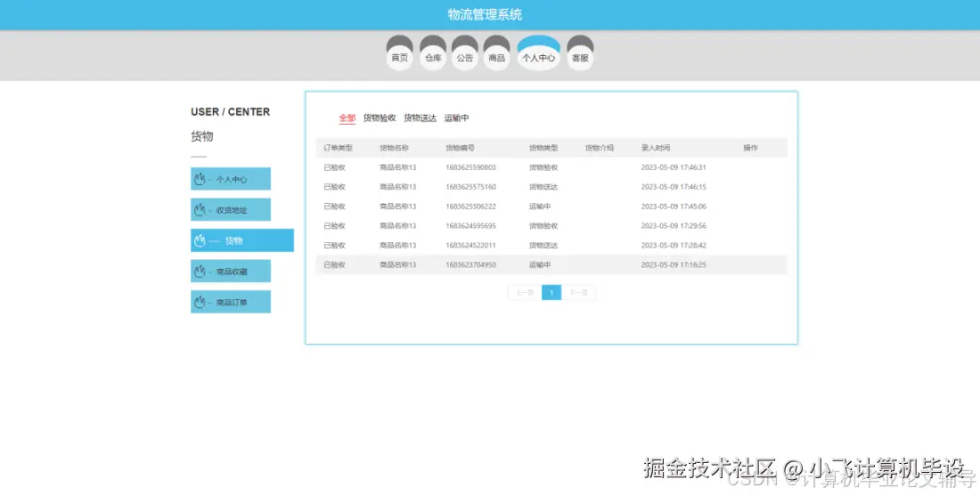Click the 货物编号 column header

460,148
